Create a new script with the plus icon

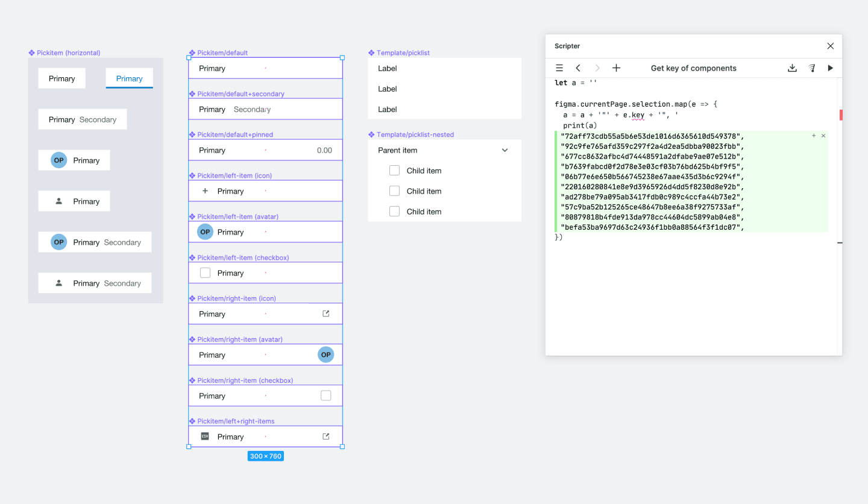pyautogui.click(x=615, y=68)
